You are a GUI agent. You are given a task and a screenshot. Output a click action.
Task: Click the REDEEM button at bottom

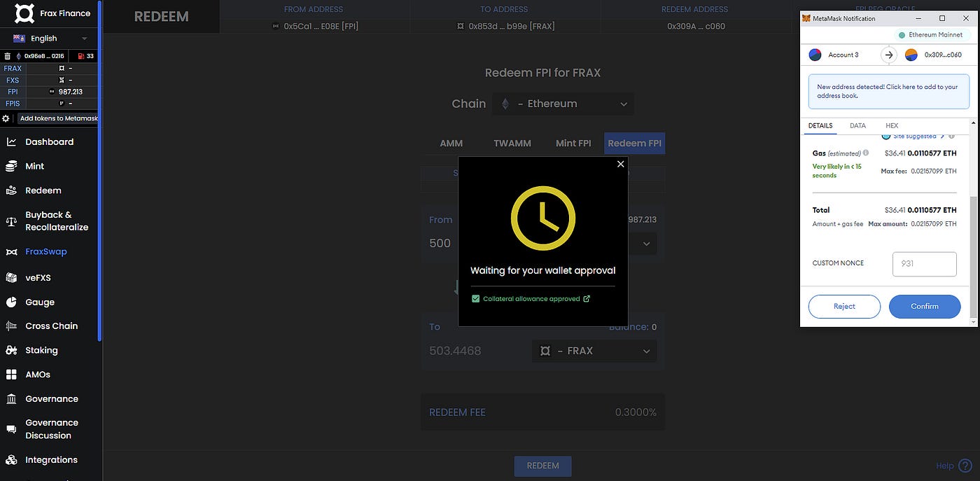(x=542, y=466)
